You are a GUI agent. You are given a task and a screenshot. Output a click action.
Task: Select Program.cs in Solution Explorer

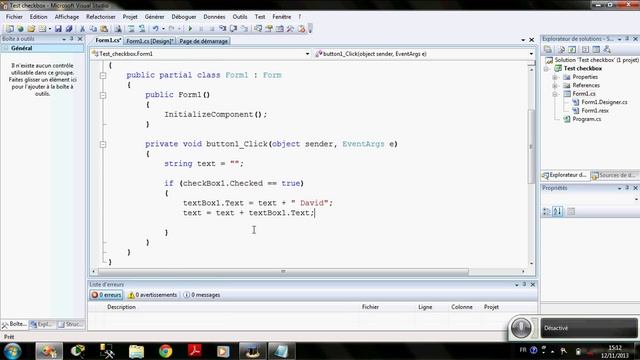(x=587, y=119)
